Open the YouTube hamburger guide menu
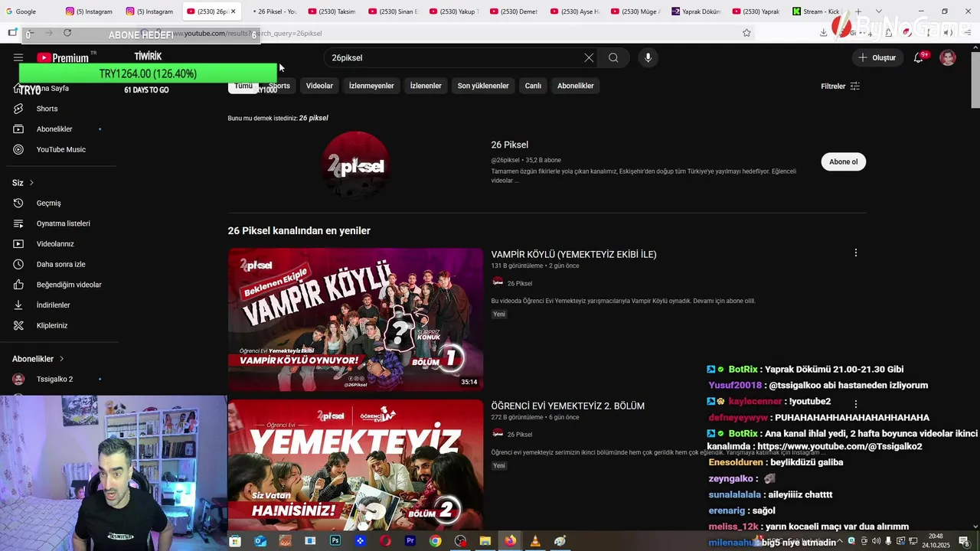Image resolution: width=980 pixels, height=551 pixels. [x=18, y=57]
